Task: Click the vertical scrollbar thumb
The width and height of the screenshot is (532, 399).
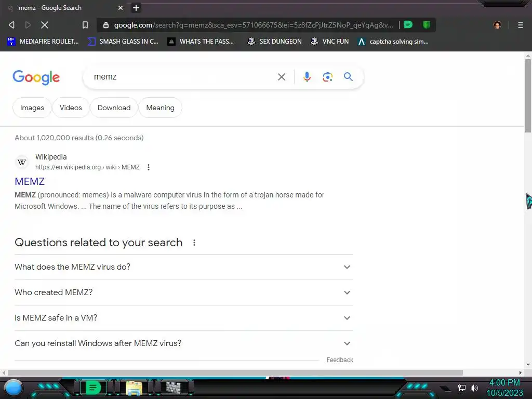Action: [x=528, y=96]
